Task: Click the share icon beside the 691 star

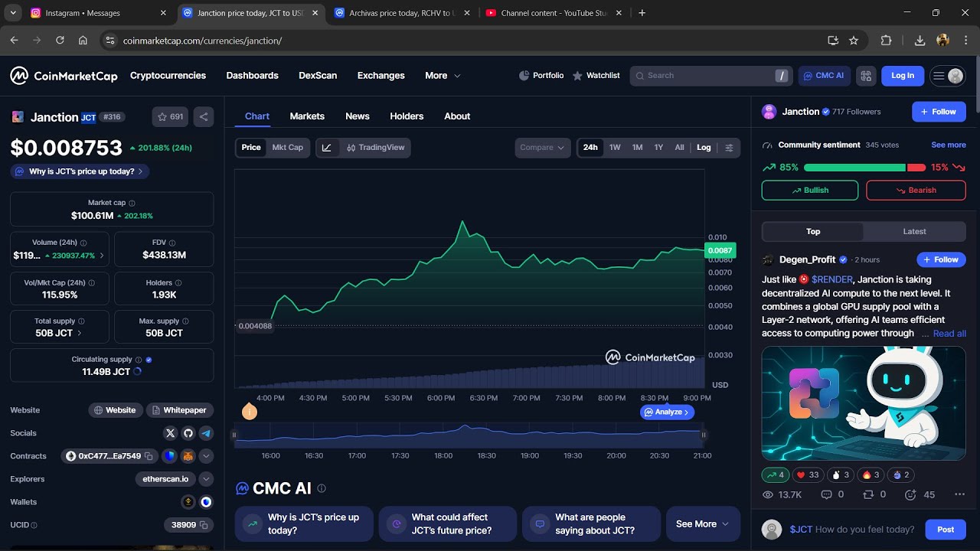Action: [x=204, y=117]
